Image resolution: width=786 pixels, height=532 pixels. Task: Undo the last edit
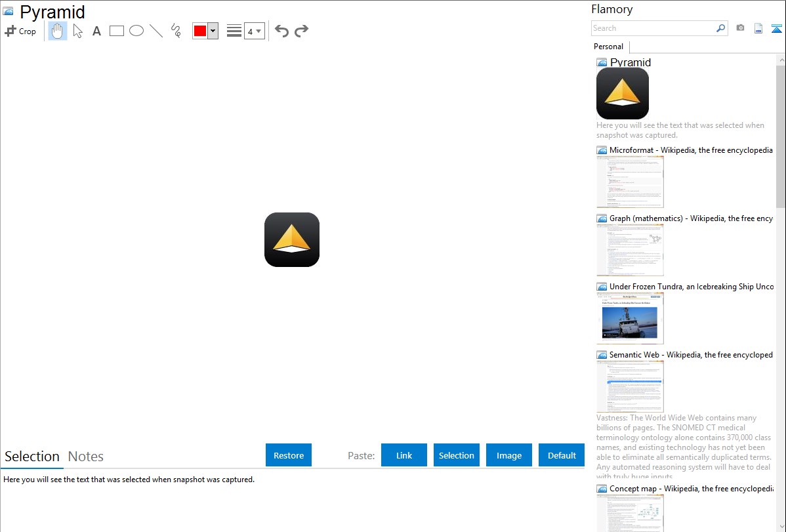click(x=281, y=31)
